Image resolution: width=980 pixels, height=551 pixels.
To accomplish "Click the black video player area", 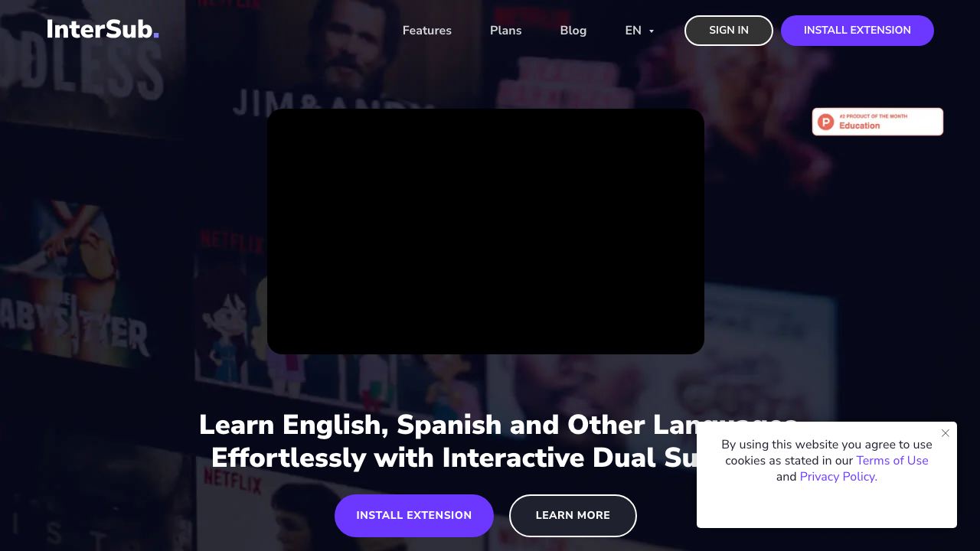I will coord(485,231).
